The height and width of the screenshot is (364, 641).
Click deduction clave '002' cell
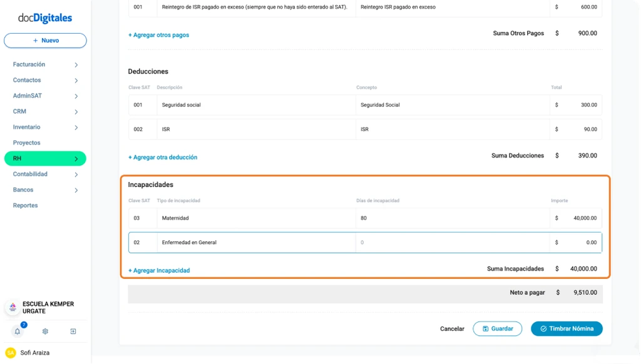coord(143,129)
